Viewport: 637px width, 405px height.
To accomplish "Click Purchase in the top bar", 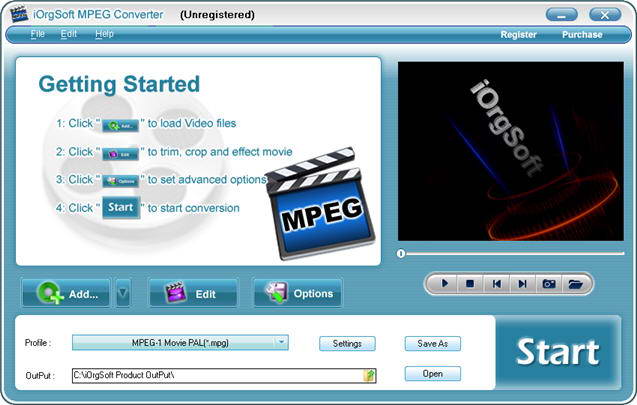I will click(x=582, y=35).
